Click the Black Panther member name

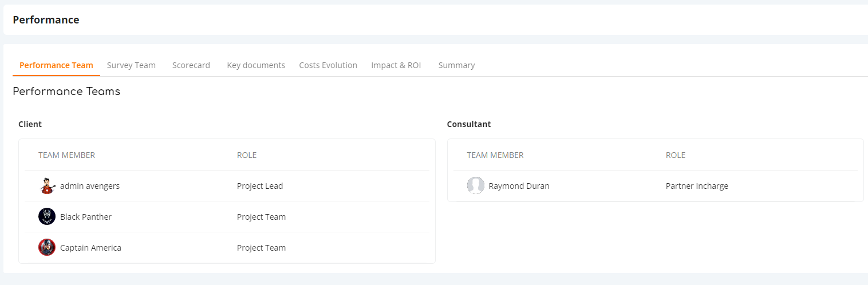[86, 217]
